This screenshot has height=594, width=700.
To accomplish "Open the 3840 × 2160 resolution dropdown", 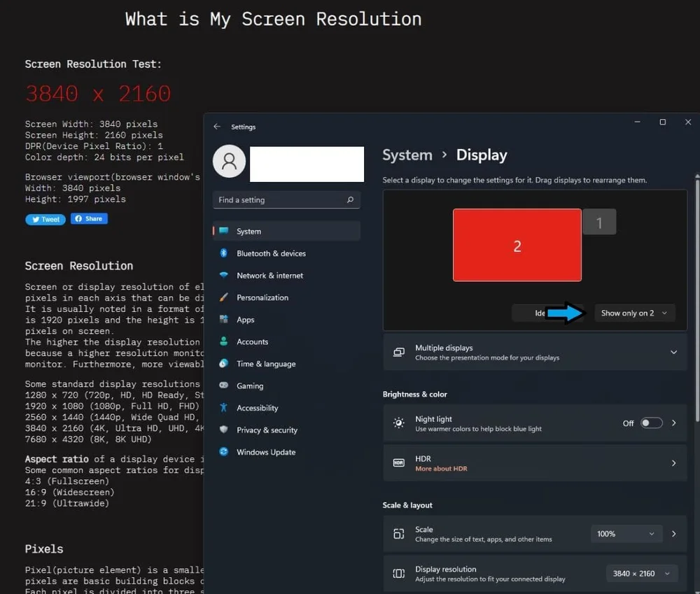I will [642, 574].
